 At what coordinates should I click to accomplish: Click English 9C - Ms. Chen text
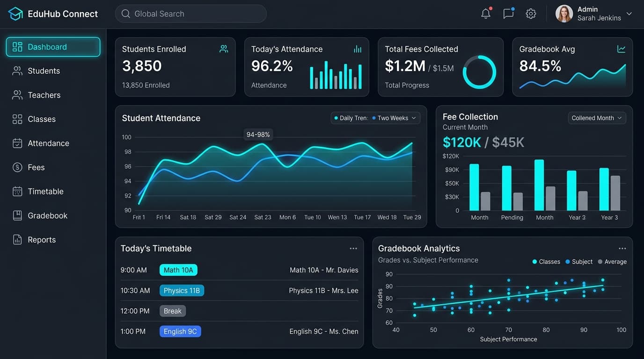[x=324, y=331]
